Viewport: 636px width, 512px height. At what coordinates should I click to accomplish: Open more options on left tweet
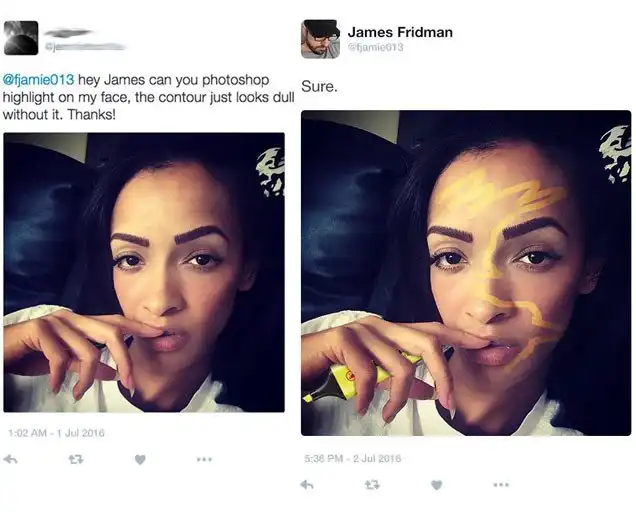point(204,459)
